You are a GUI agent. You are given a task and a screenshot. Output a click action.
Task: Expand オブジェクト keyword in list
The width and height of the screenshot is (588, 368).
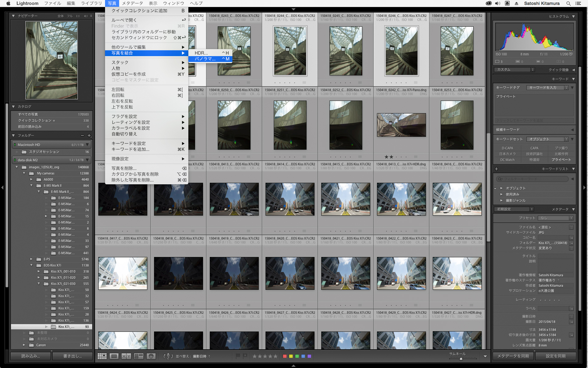(x=501, y=188)
